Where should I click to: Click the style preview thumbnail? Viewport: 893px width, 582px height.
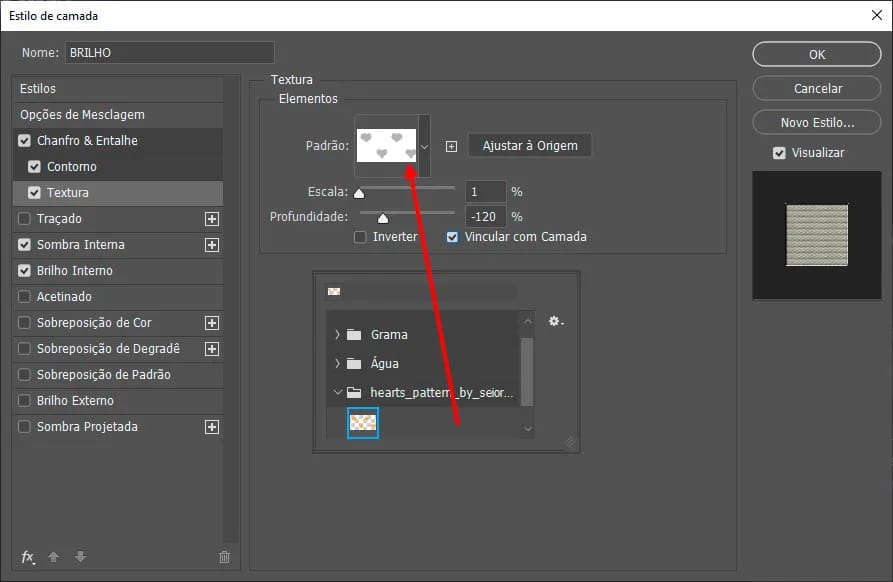pyautogui.click(x=817, y=235)
